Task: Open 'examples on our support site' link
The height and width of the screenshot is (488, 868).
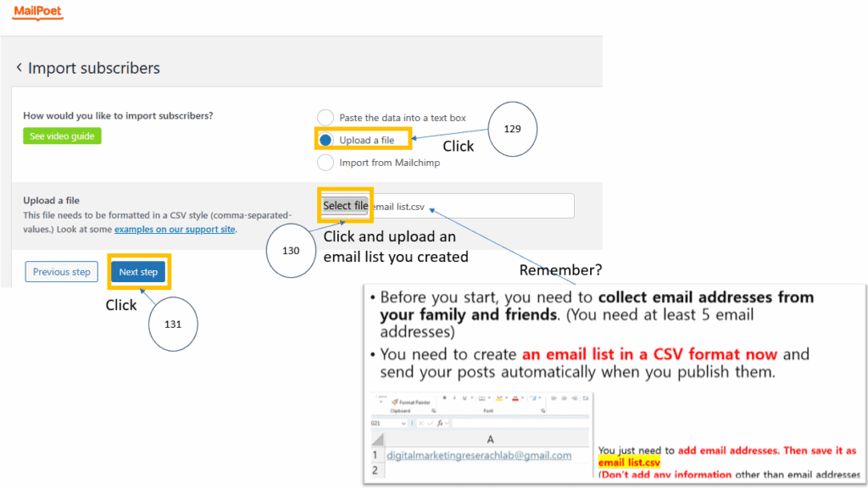Action: tap(175, 229)
